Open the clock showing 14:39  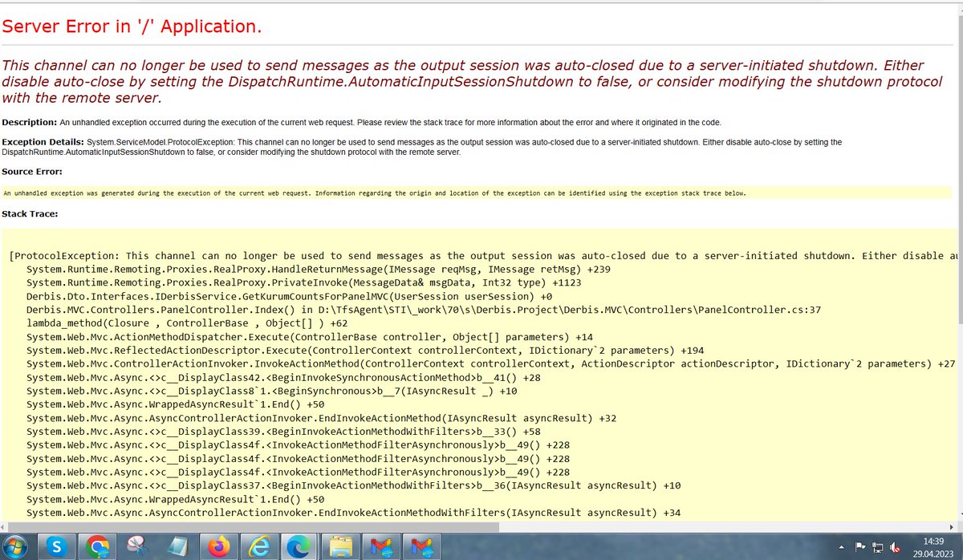coord(933,547)
